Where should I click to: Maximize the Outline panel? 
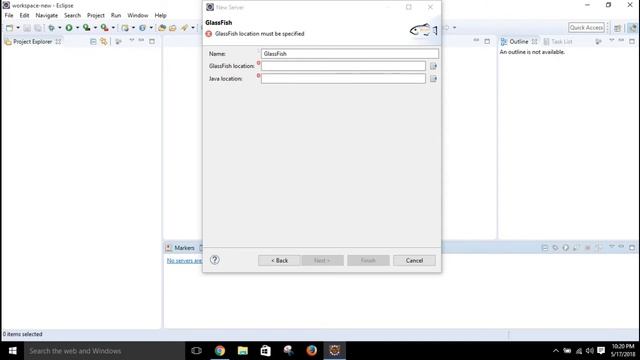(x=632, y=41)
